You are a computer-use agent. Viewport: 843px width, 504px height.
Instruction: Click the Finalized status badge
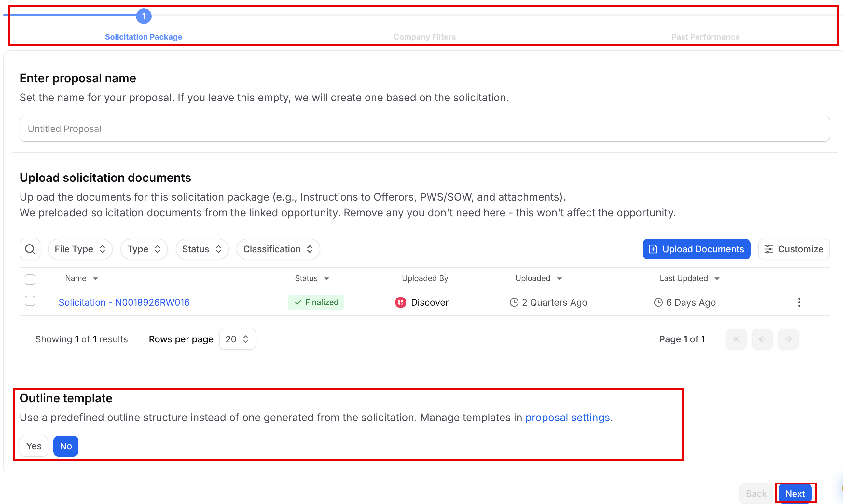click(316, 302)
